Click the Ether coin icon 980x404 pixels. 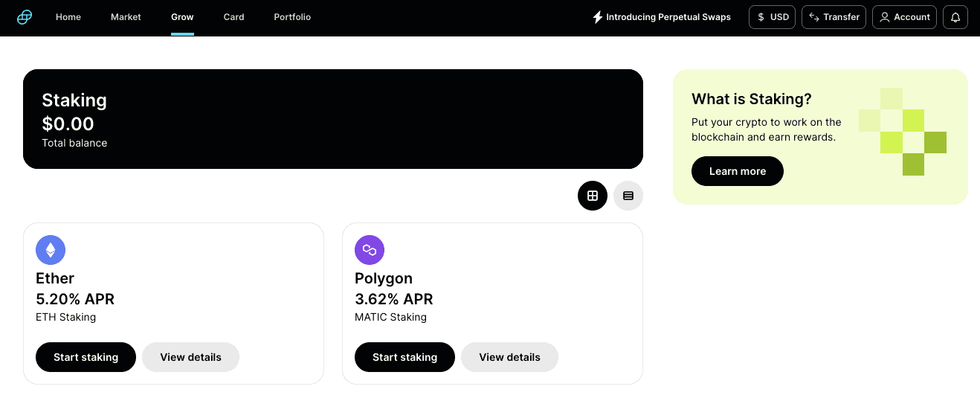tap(51, 250)
